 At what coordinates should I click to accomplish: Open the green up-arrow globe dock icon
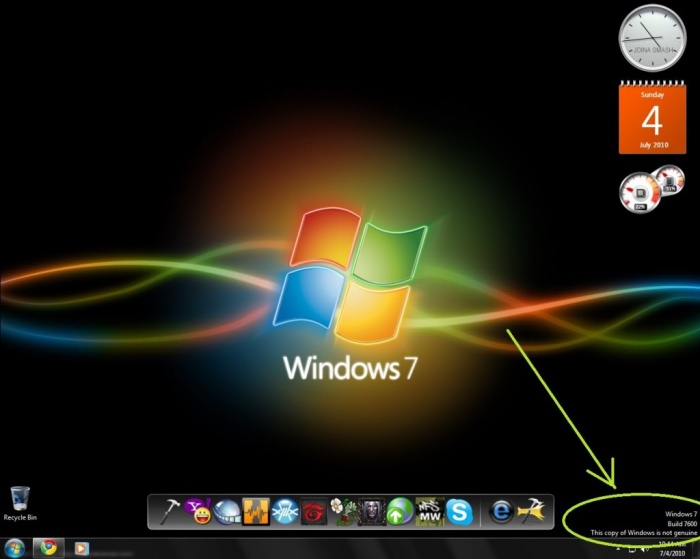(x=400, y=512)
